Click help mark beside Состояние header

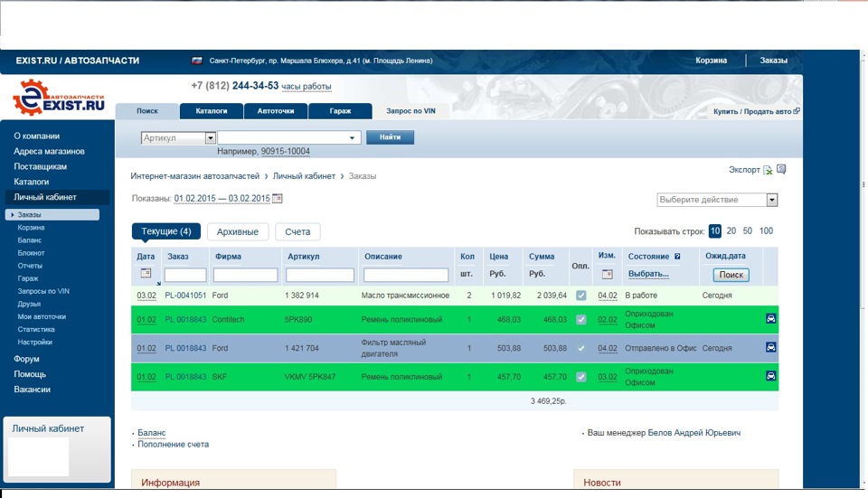(x=677, y=256)
